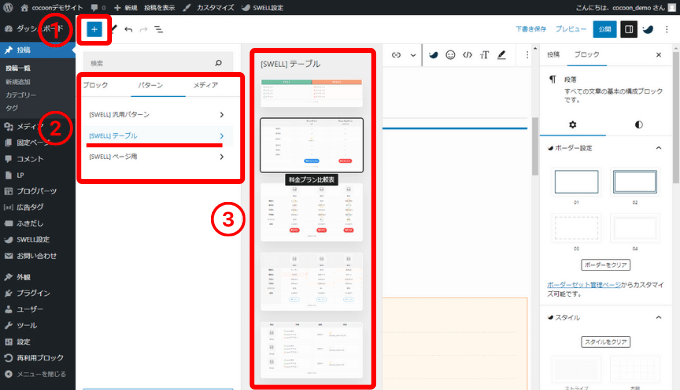Viewport: 680px width, 390px height.
Task: Click the link icon in block toolbar
Action: [x=396, y=55]
